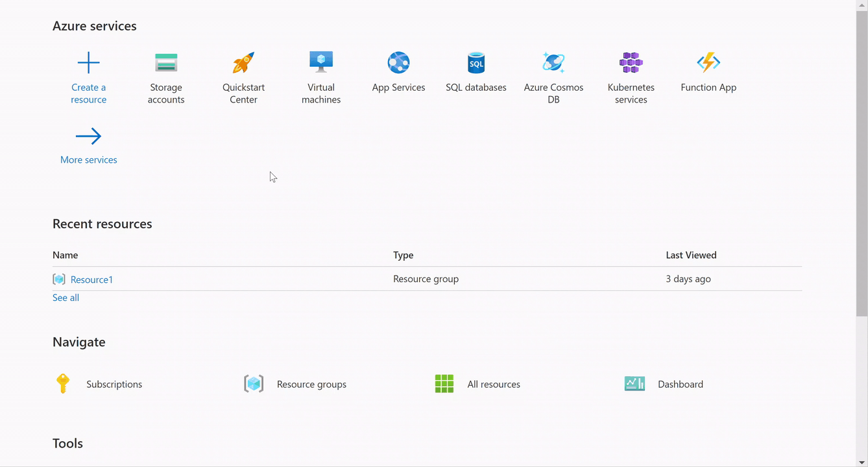The height and width of the screenshot is (467, 868).
Task: Click the Tools heading
Action: 67,444
